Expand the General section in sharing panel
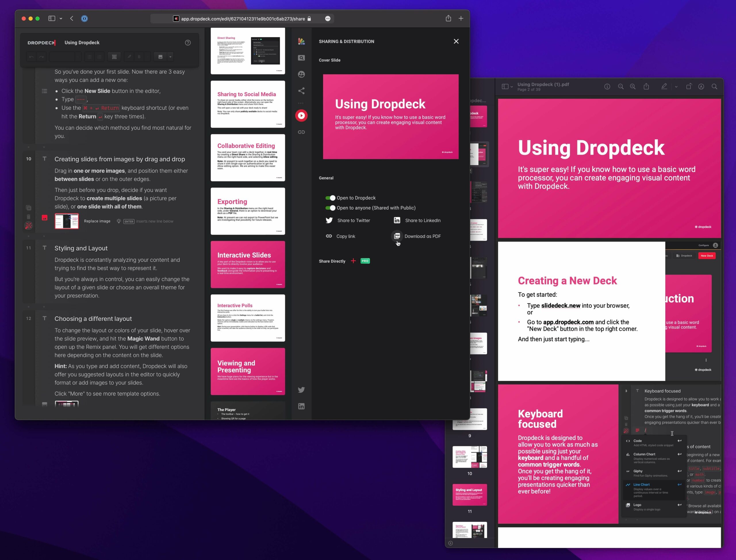Viewport: 736px width, 560px height. tap(326, 178)
